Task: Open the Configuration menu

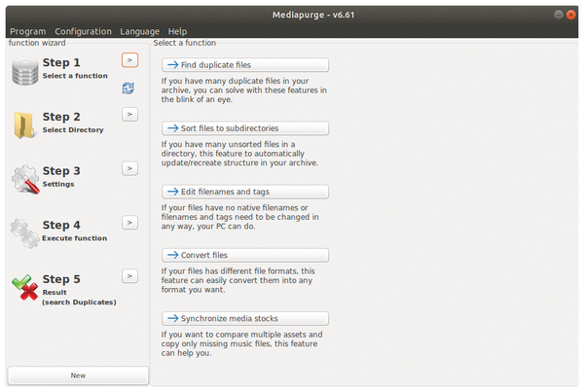Action: click(x=83, y=31)
